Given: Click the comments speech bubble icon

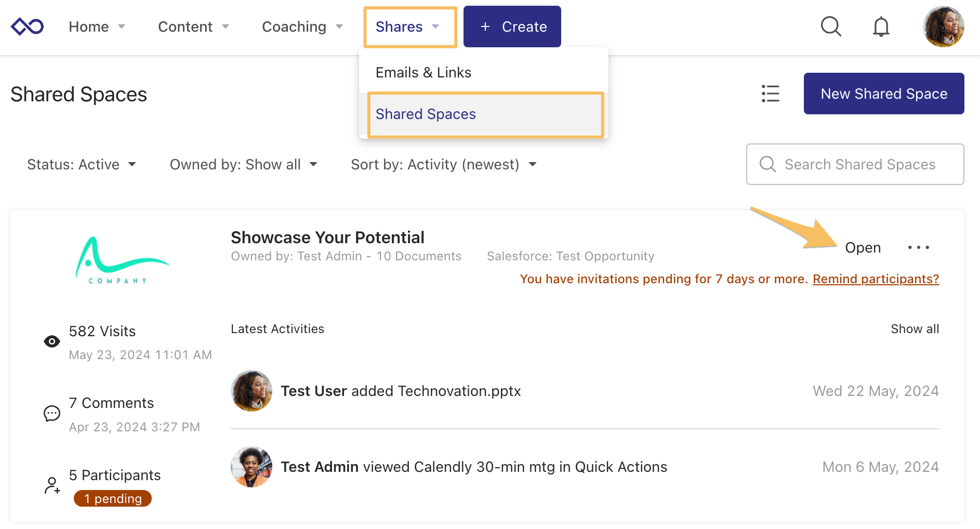Looking at the screenshot, I should click(52, 414).
